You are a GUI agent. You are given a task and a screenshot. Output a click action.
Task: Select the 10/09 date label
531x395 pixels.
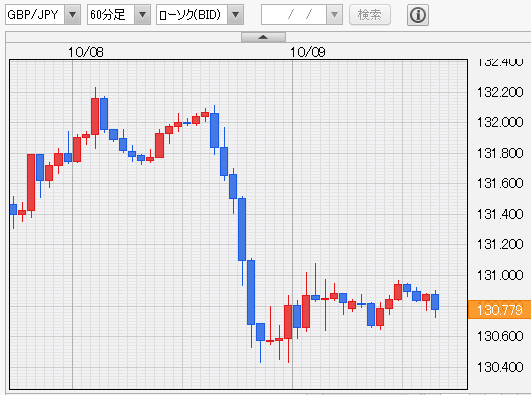tap(307, 52)
